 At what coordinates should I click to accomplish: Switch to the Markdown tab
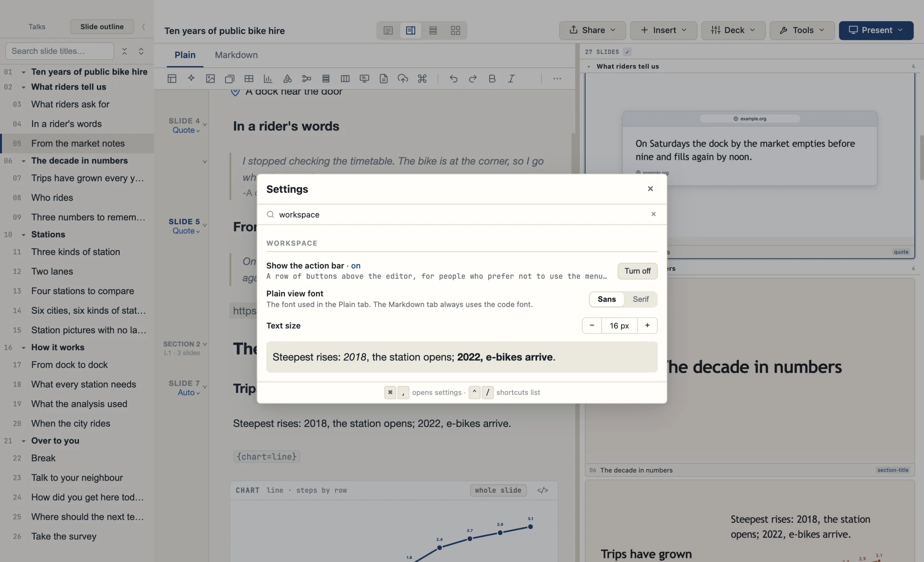[236, 55]
